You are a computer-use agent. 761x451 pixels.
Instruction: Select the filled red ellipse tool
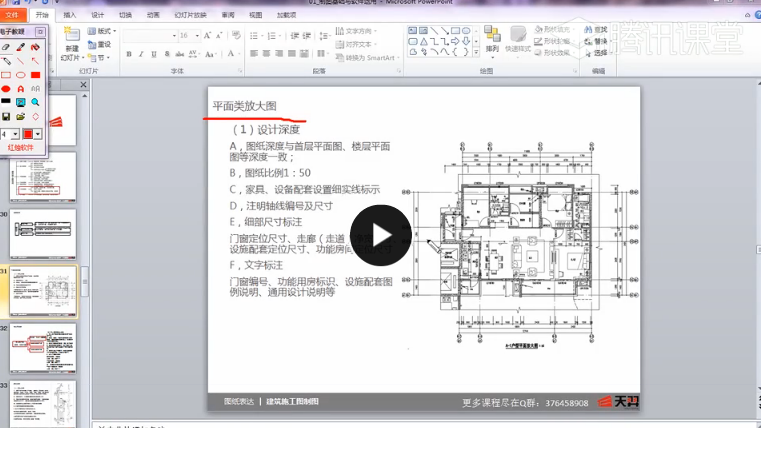6,89
